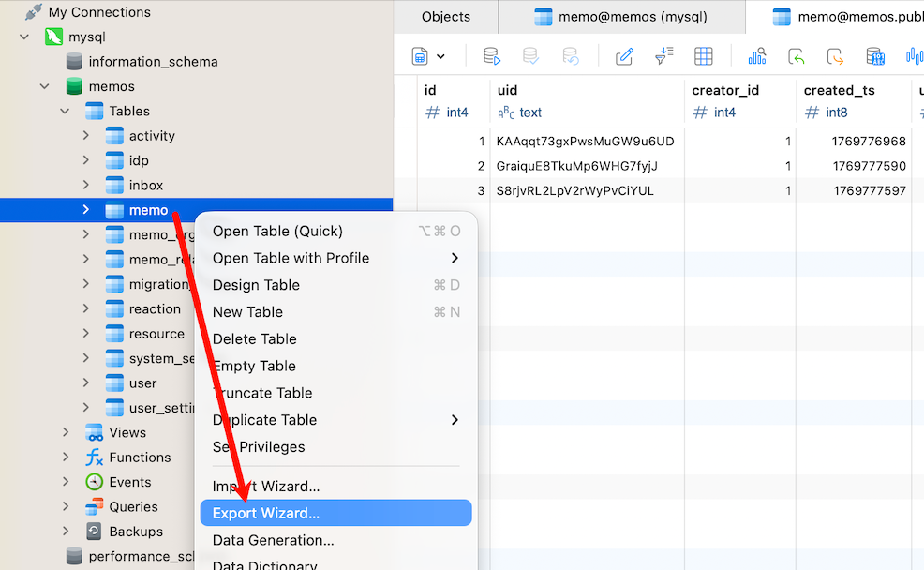Expand the activity table node

[x=86, y=136]
